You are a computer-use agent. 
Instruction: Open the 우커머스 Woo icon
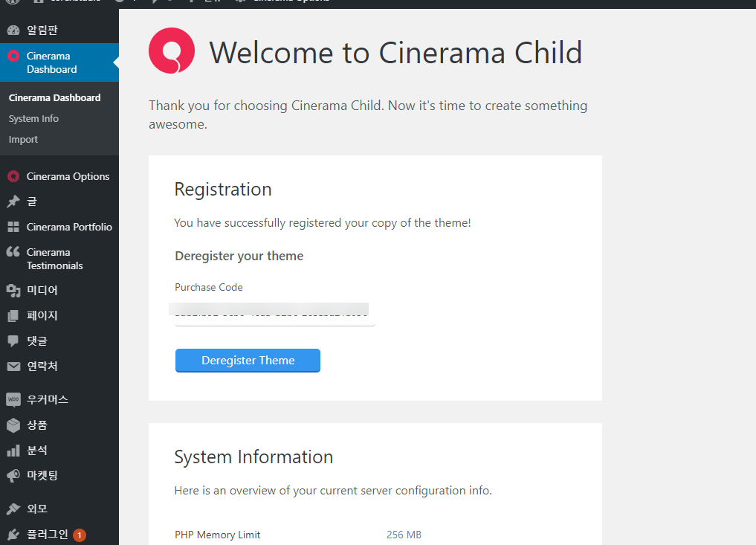[13, 399]
